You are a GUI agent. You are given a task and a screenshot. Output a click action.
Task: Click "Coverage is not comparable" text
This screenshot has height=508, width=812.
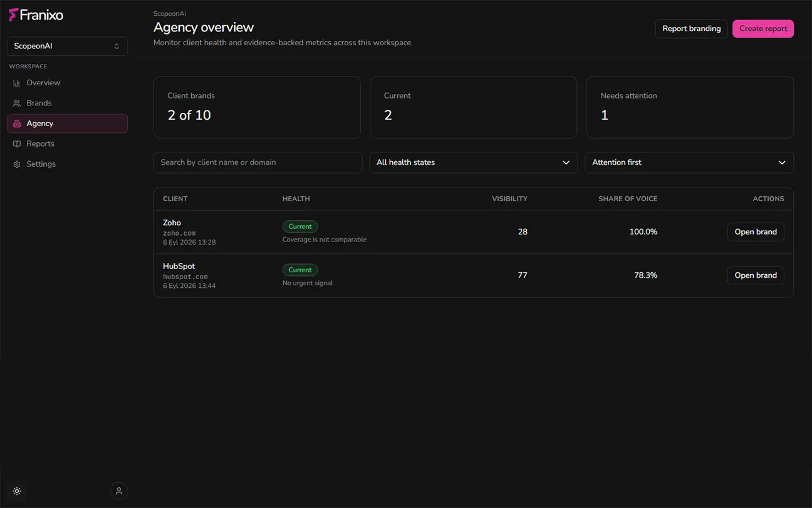tap(325, 240)
